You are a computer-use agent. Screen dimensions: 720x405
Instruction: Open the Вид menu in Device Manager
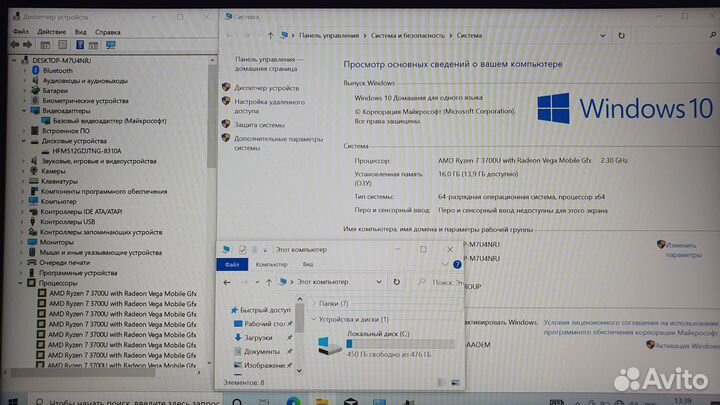point(80,32)
